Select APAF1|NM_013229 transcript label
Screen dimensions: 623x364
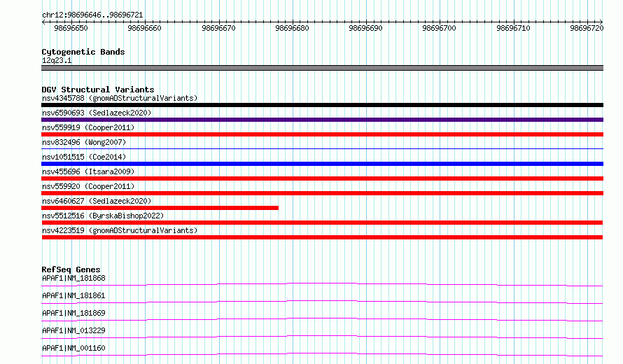coord(73,330)
